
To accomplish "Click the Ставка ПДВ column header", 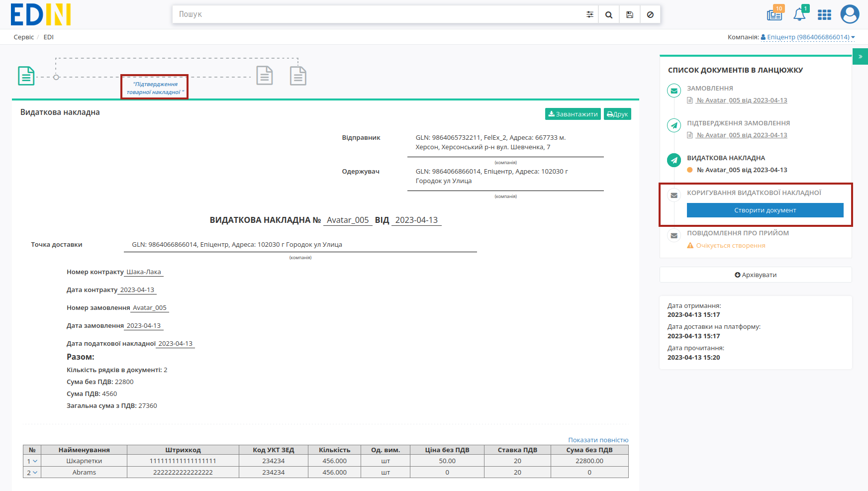I will click(517, 450).
